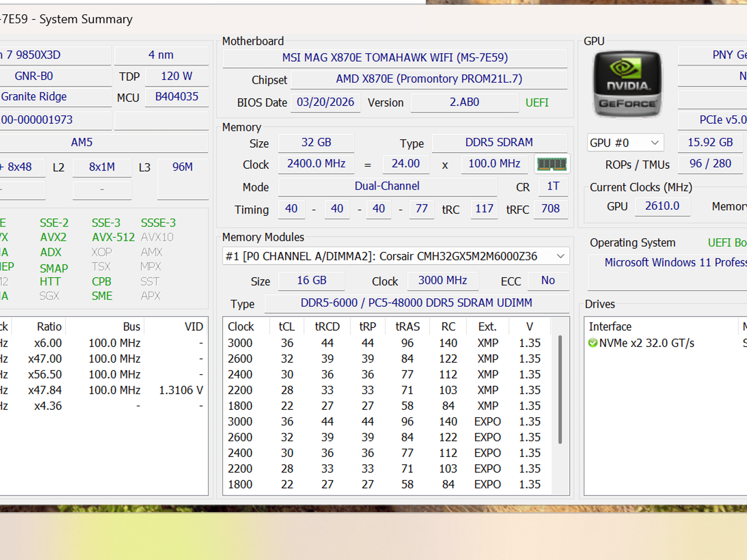Click the PCIe v5.0 GPU interface field
The width and height of the screenshot is (747, 560).
coord(713,120)
